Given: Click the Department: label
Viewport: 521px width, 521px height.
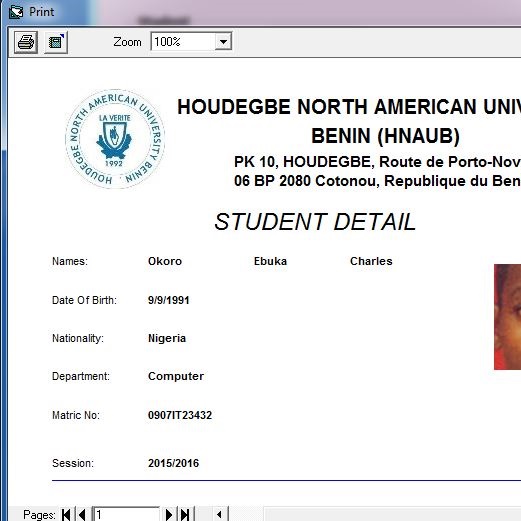Looking at the screenshot, I should pos(81,376).
